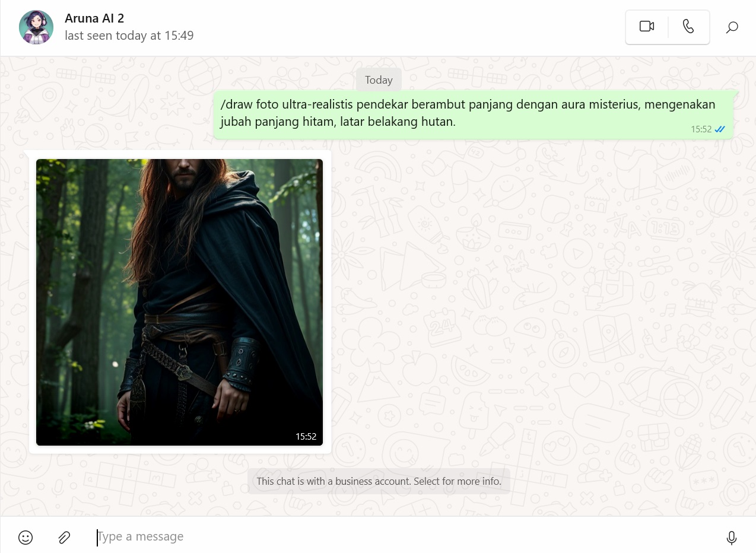Click the 15:52 timestamp on the image
Image resolution: width=756 pixels, height=553 pixels.
(306, 436)
